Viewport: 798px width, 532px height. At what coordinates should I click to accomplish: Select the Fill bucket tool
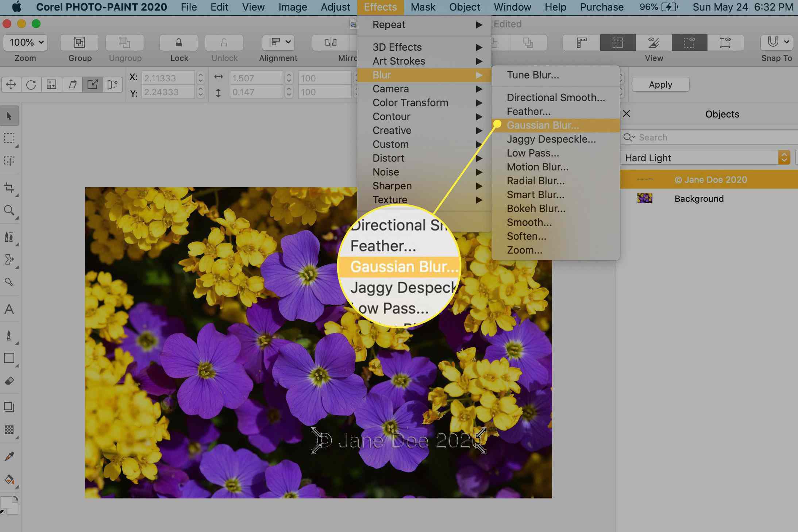click(9, 479)
